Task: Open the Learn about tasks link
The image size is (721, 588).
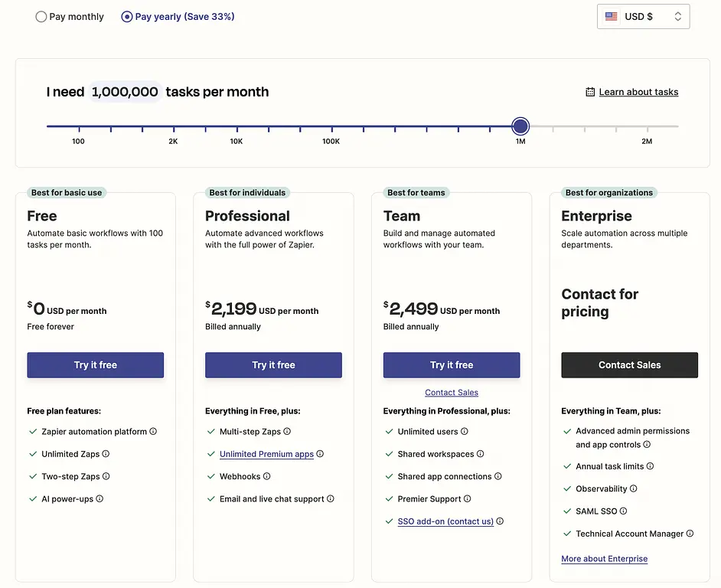Action: [x=638, y=92]
